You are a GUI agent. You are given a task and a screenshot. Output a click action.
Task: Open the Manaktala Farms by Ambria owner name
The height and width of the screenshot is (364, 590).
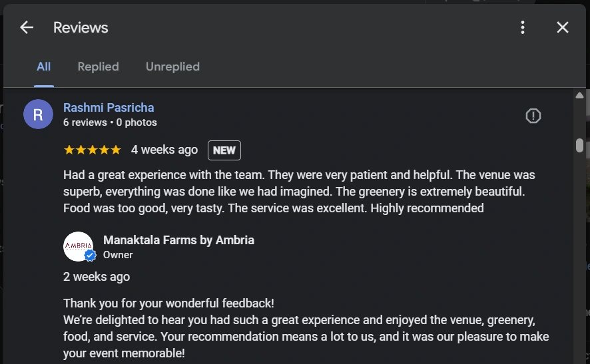pos(178,240)
